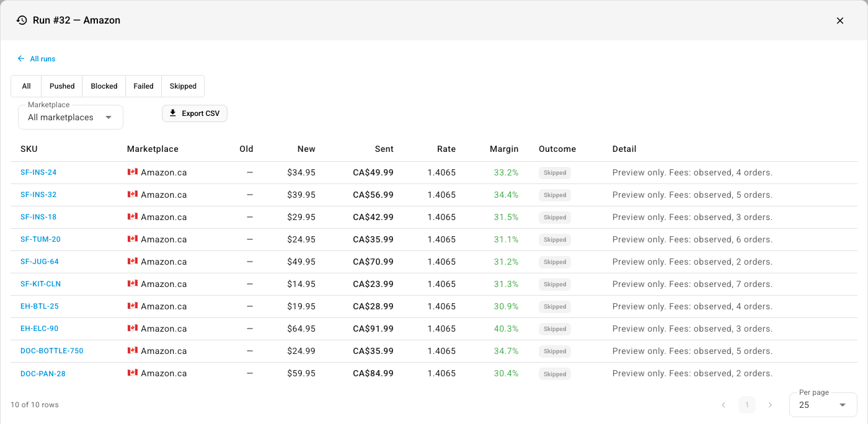Open SKU link SF-INS-32
This screenshot has height=424, width=868.
tap(38, 195)
